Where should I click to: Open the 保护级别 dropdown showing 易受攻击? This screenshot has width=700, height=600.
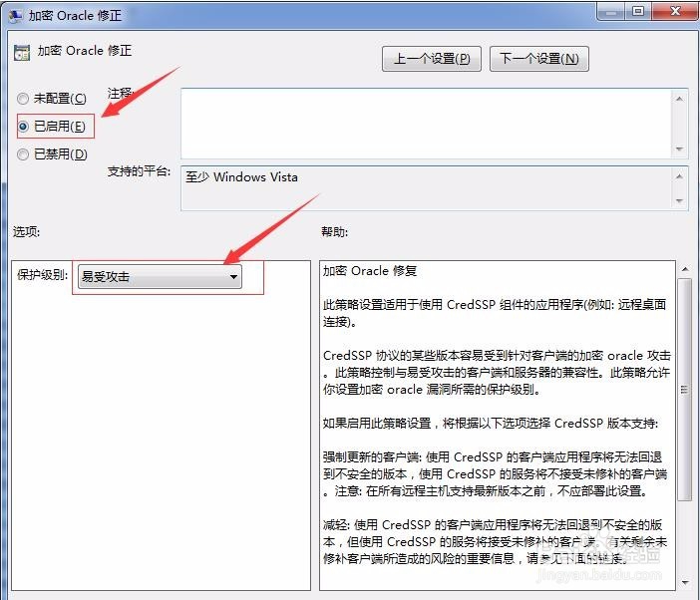pos(160,277)
